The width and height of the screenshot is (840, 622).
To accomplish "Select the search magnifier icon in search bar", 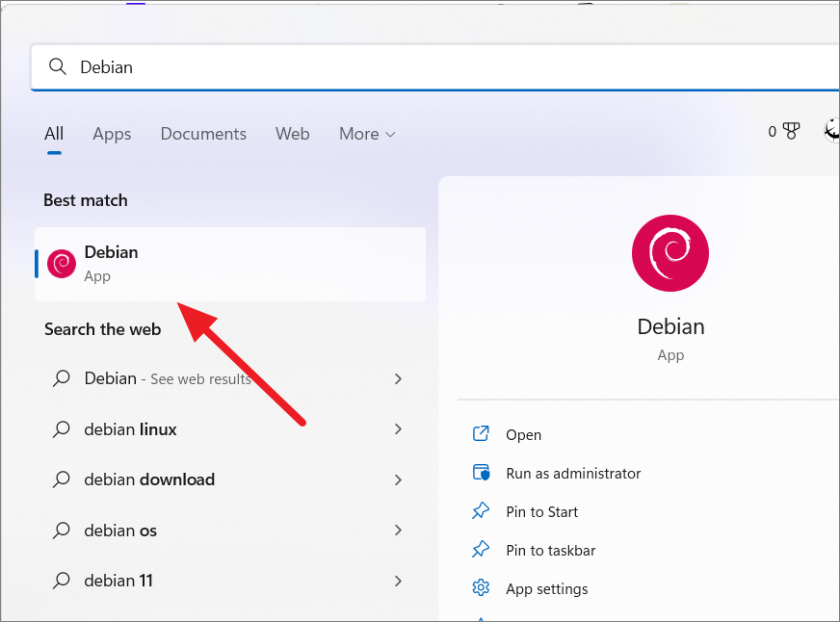I will tap(57, 66).
